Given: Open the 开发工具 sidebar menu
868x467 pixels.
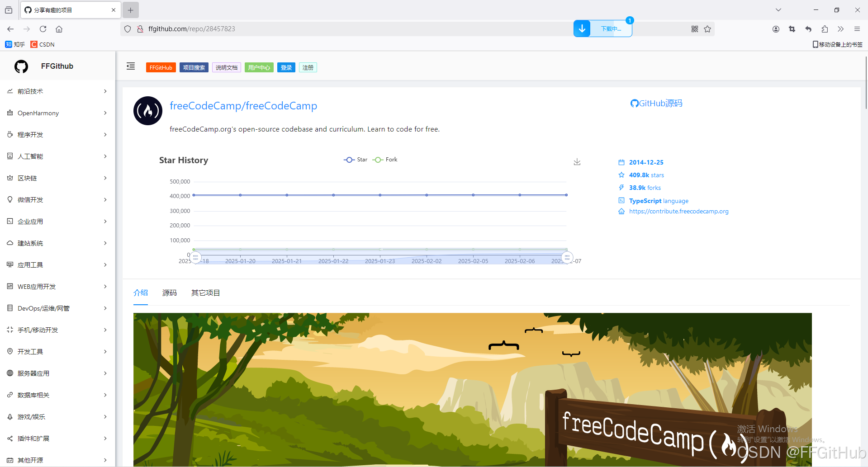Looking at the screenshot, I should (57, 352).
